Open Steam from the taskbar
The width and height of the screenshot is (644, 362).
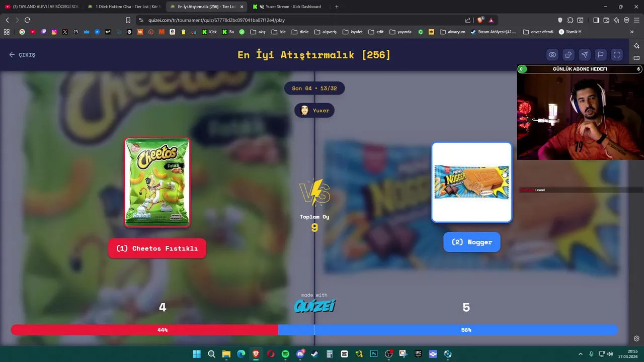(314, 354)
